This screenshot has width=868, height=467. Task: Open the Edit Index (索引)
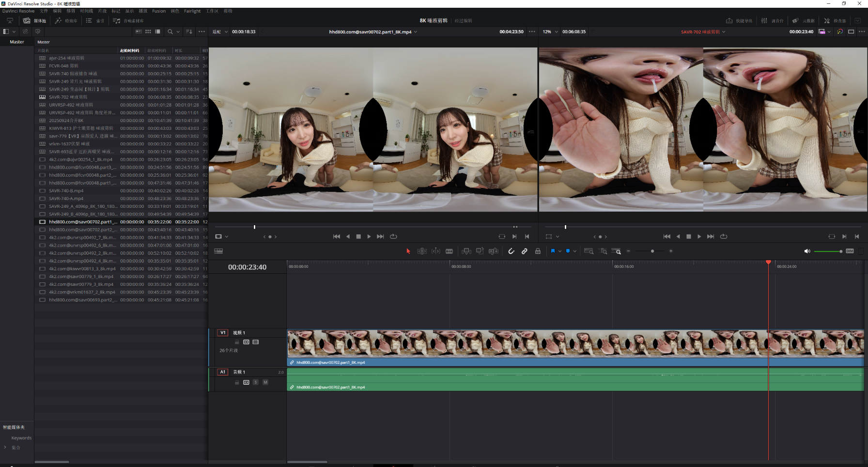95,21
